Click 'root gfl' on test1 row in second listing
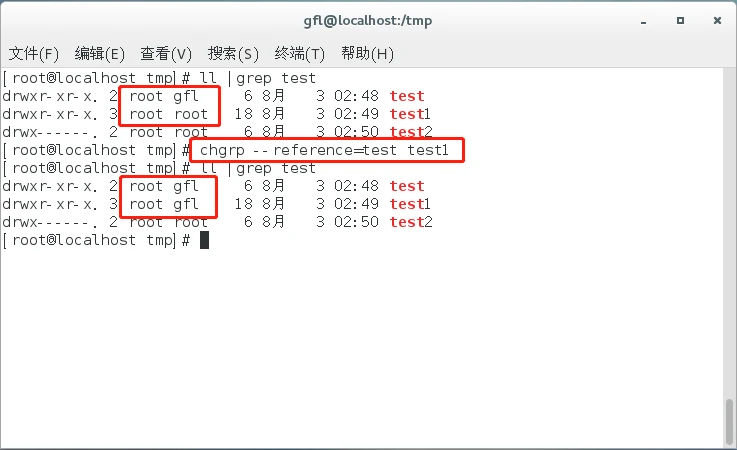 tap(164, 204)
